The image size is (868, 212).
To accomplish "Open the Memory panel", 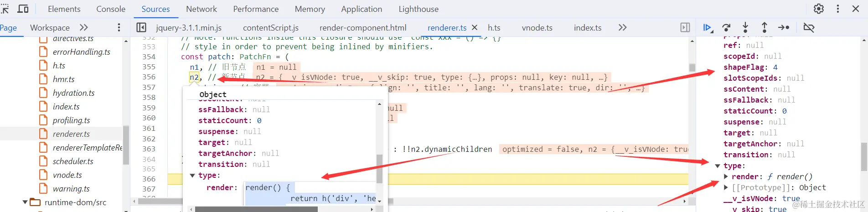I will (x=310, y=9).
